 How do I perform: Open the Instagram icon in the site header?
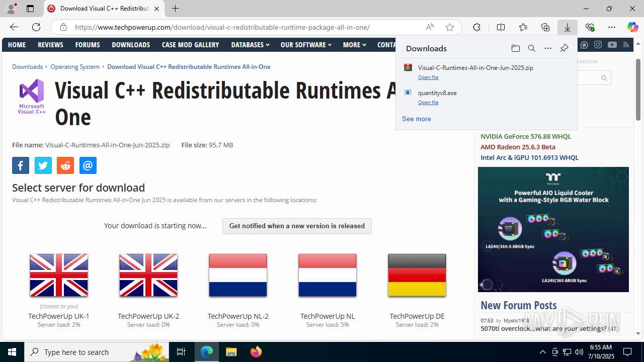[598, 45]
